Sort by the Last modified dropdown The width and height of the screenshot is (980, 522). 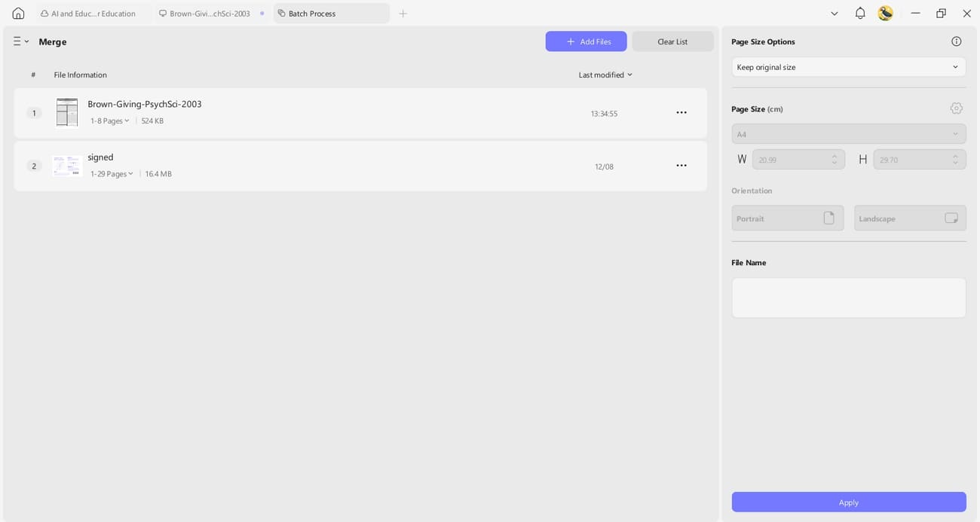[x=605, y=75]
